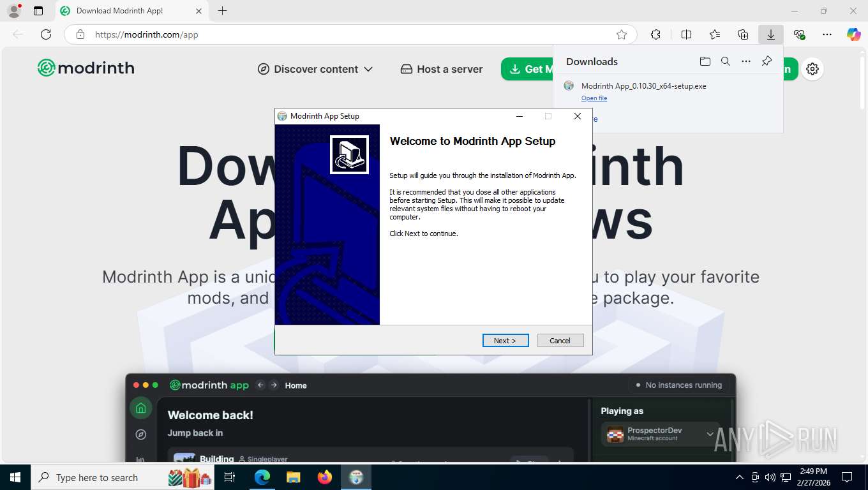868x490 pixels.
Task: Go back to previous page
Action: [x=18, y=34]
